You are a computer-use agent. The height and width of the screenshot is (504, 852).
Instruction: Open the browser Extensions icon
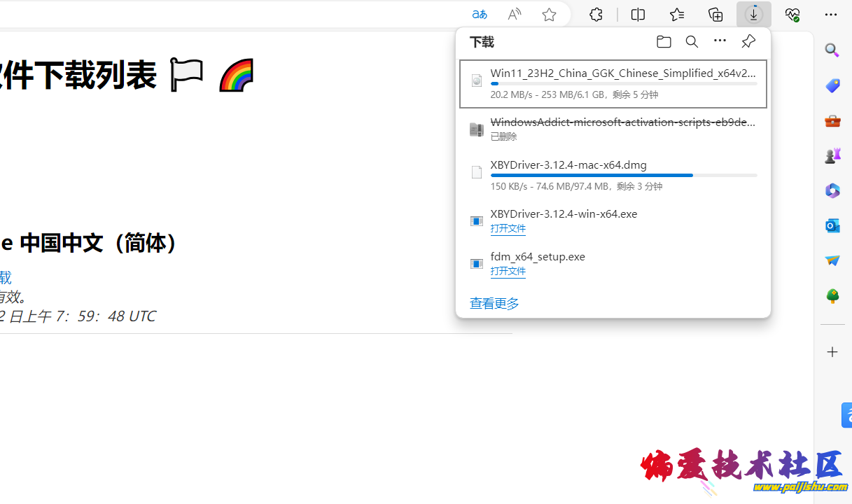[596, 15]
